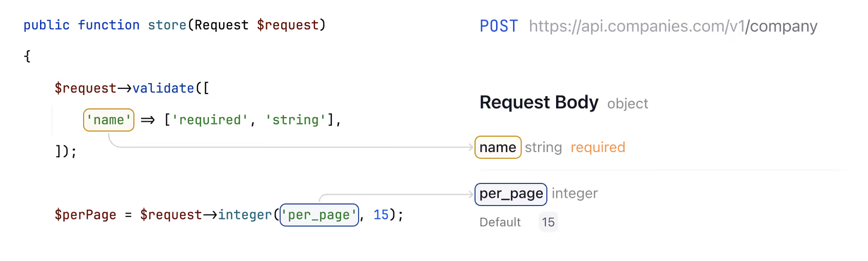The width and height of the screenshot is (868, 261).
Task: Click the store function name
Action: (167, 25)
